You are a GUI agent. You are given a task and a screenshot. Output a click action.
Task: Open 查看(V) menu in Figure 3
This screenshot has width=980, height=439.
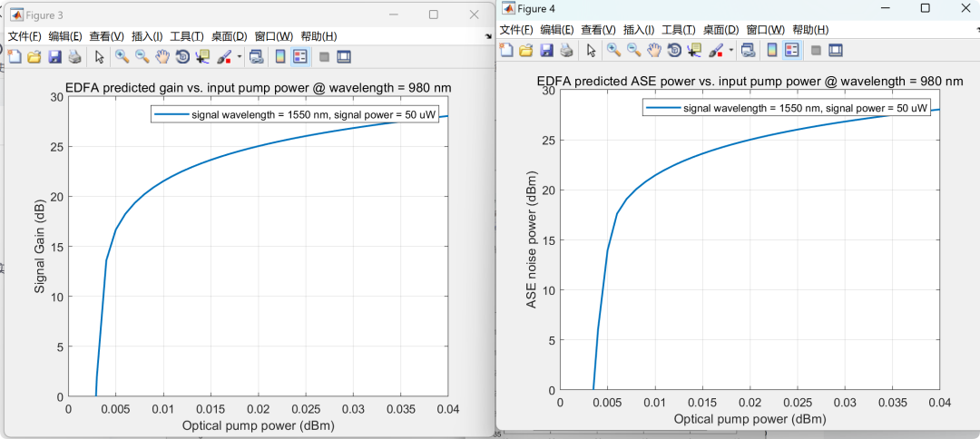[107, 36]
